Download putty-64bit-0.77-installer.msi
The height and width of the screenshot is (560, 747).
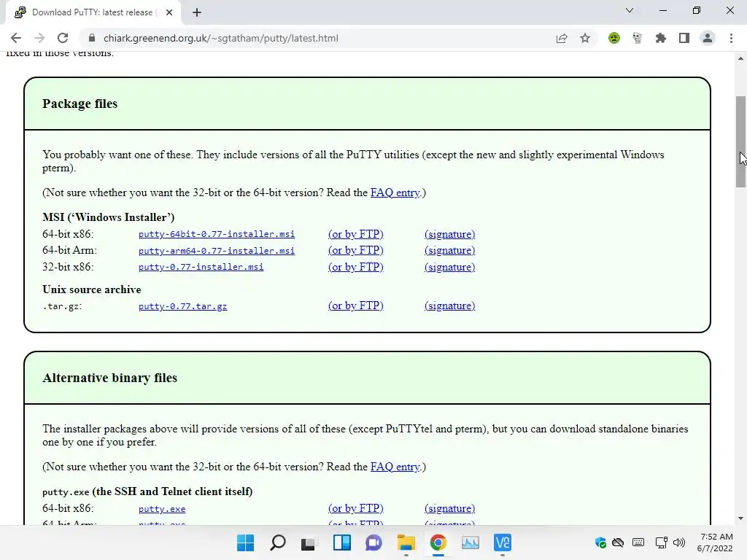tap(217, 234)
